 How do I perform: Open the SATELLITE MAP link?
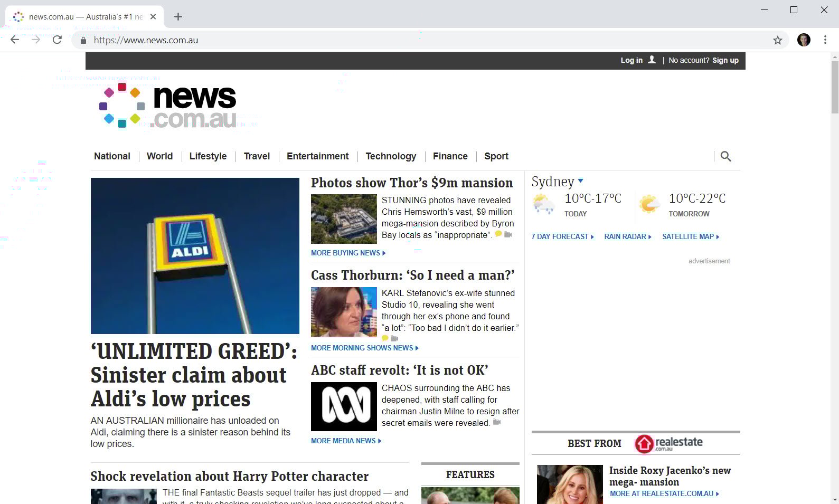691,236
